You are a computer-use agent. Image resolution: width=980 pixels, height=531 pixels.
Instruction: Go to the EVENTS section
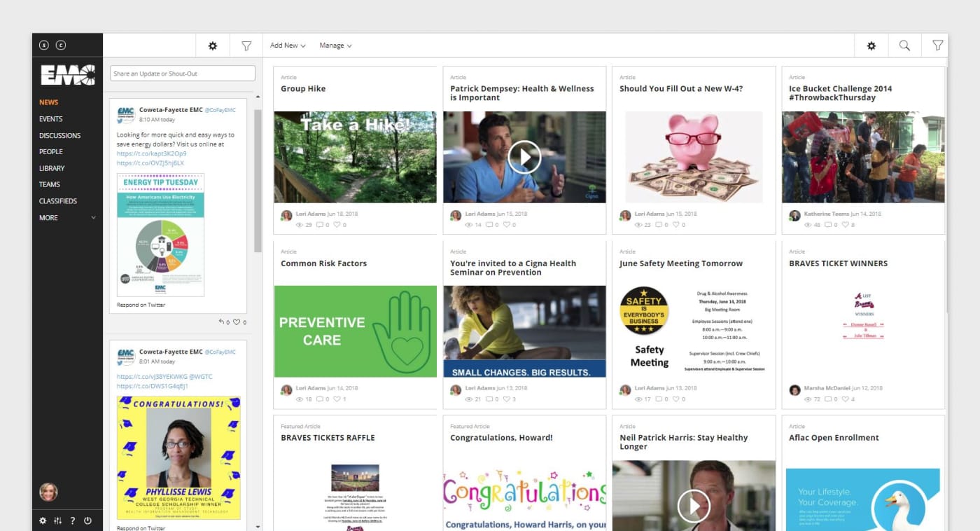point(51,119)
